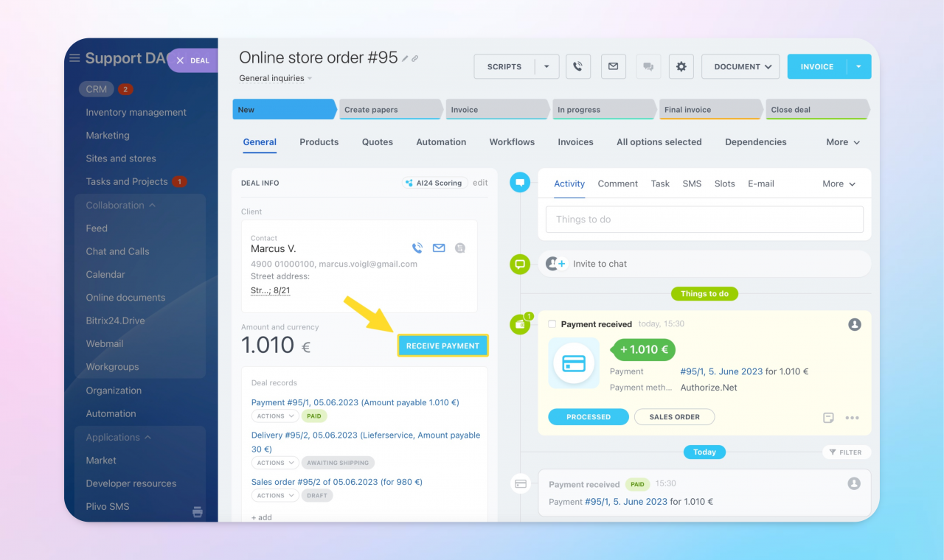The image size is (944, 560).
Task: Expand More options in activity panel
Action: click(x=839, y=183)
